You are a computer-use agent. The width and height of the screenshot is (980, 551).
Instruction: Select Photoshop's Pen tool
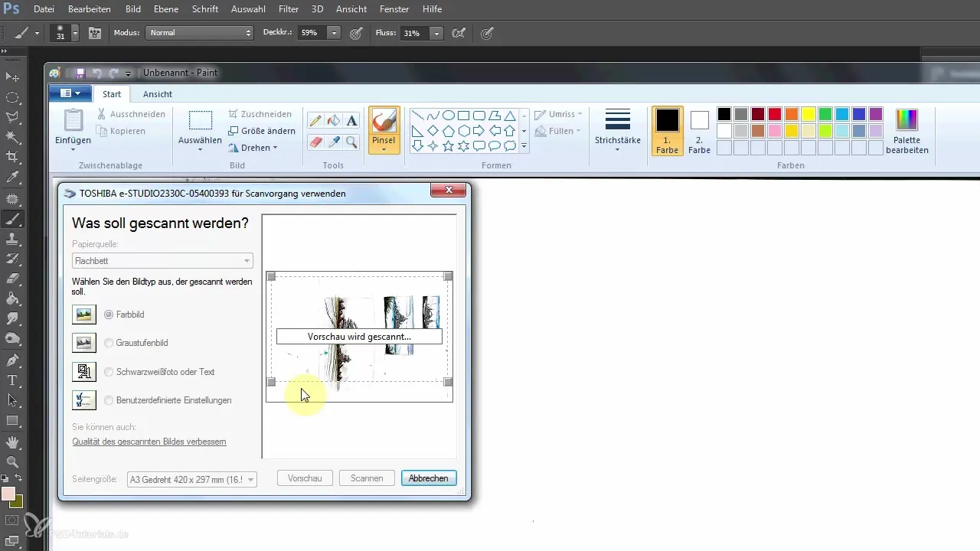click(12, 360)
